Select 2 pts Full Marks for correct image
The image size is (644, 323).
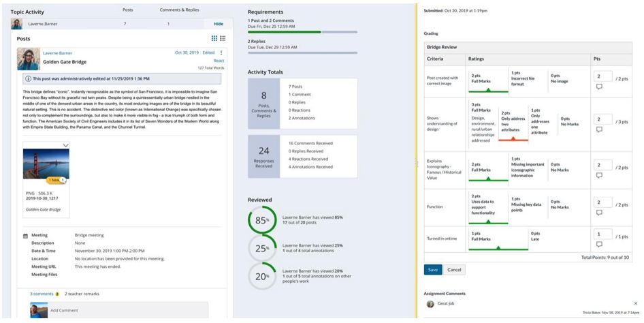click(488, 81)
